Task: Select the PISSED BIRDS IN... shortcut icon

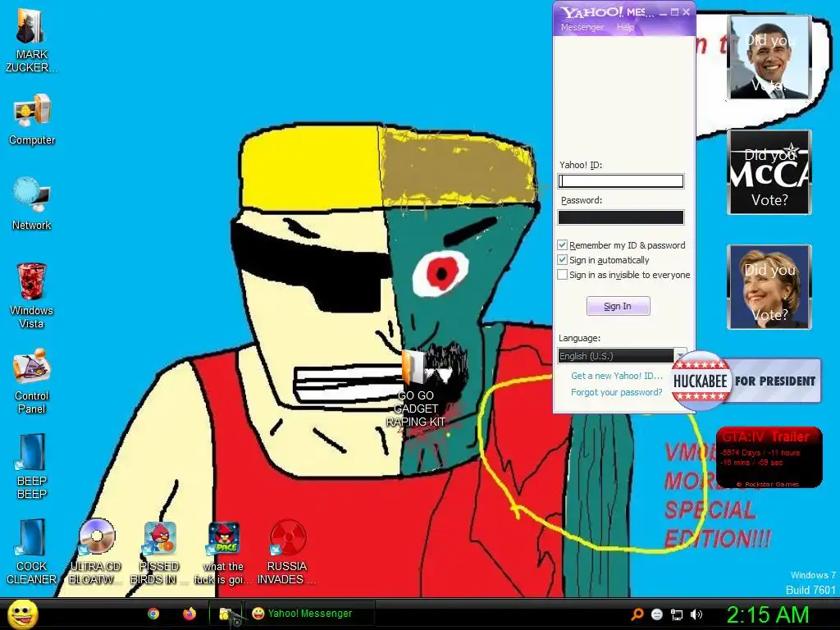Action: 158,550
